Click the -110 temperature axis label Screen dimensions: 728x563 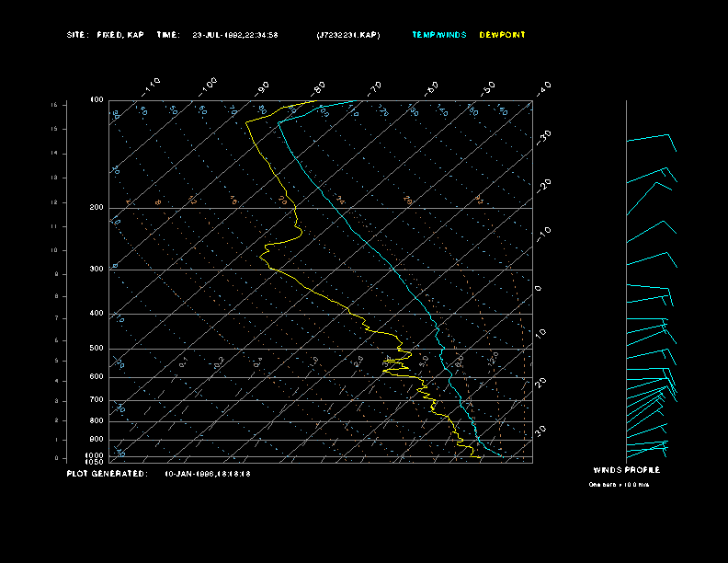153,85
